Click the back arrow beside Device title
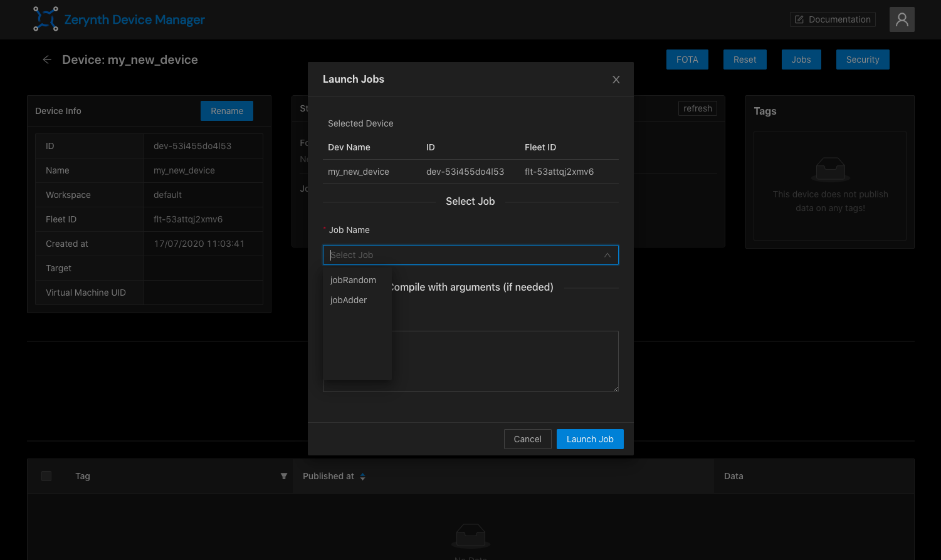 tap(47, 60)
